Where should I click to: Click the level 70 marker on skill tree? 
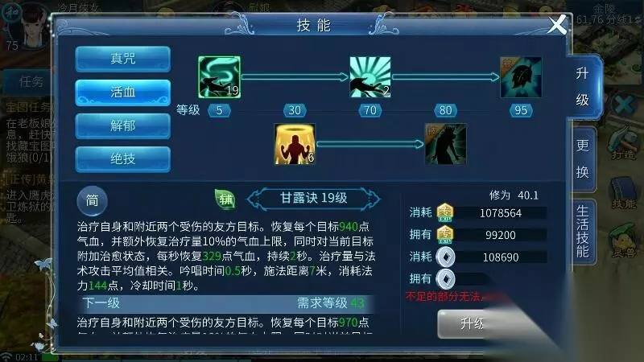370,110
